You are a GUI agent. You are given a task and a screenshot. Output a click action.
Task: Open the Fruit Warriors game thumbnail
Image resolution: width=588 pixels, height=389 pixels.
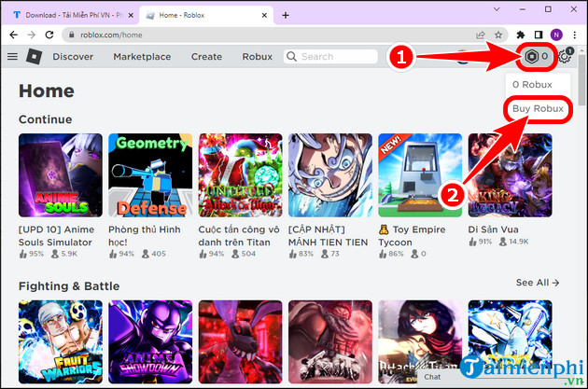tap(61, 341)
